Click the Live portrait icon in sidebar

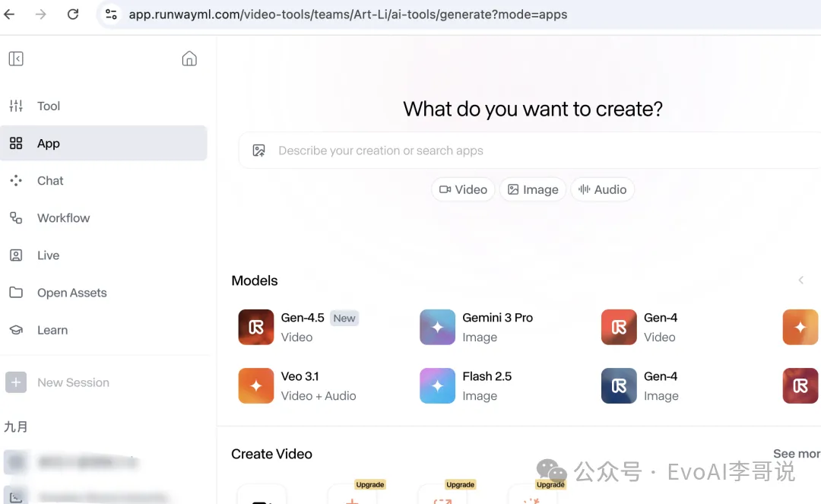[16, 255]
